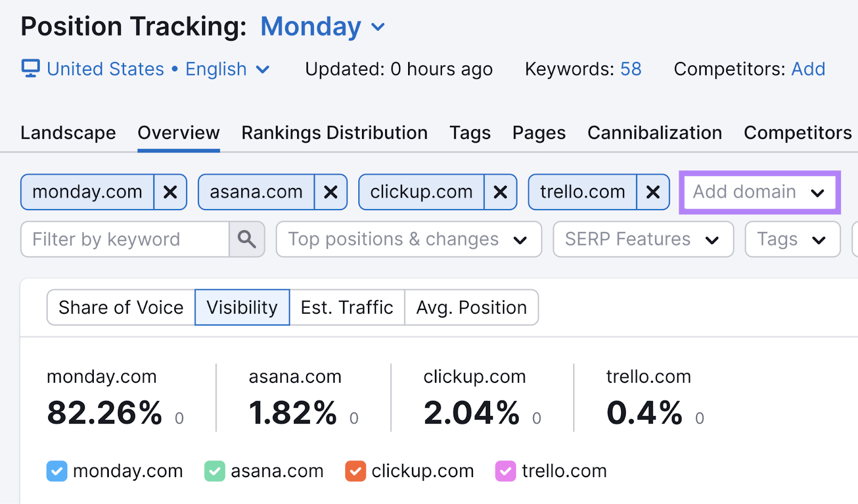Click the Filter by keyword input field
This screenshot has width=858, height=504.
point(123,239)
